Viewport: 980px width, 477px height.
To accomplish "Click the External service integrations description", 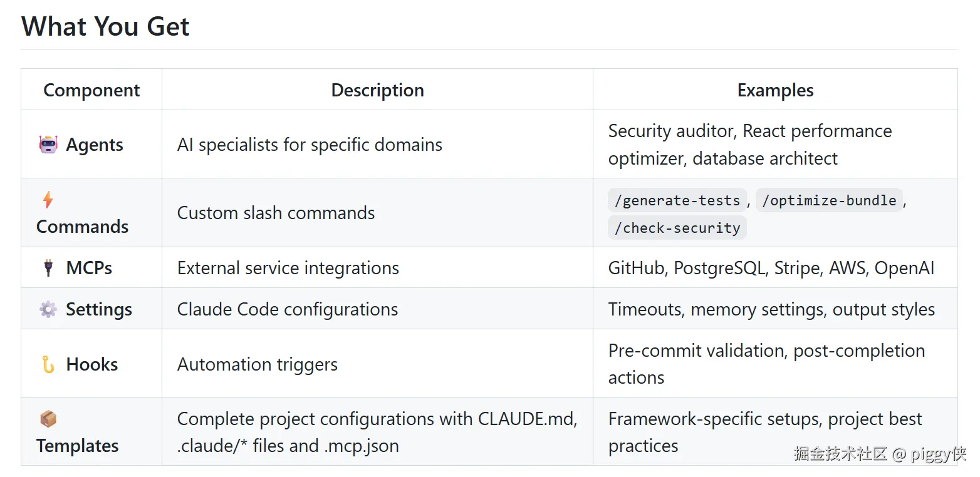I will click(288, 268).
